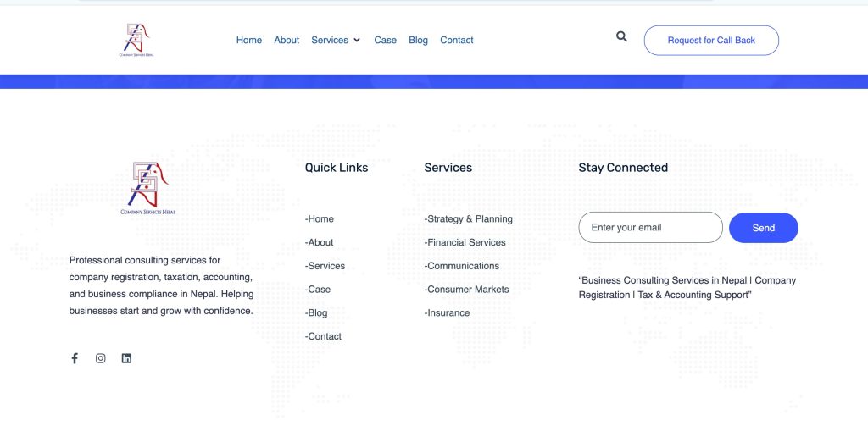Open the -Financial Services link
Viewport: 868px width, 448px height.
coord(465,242)
